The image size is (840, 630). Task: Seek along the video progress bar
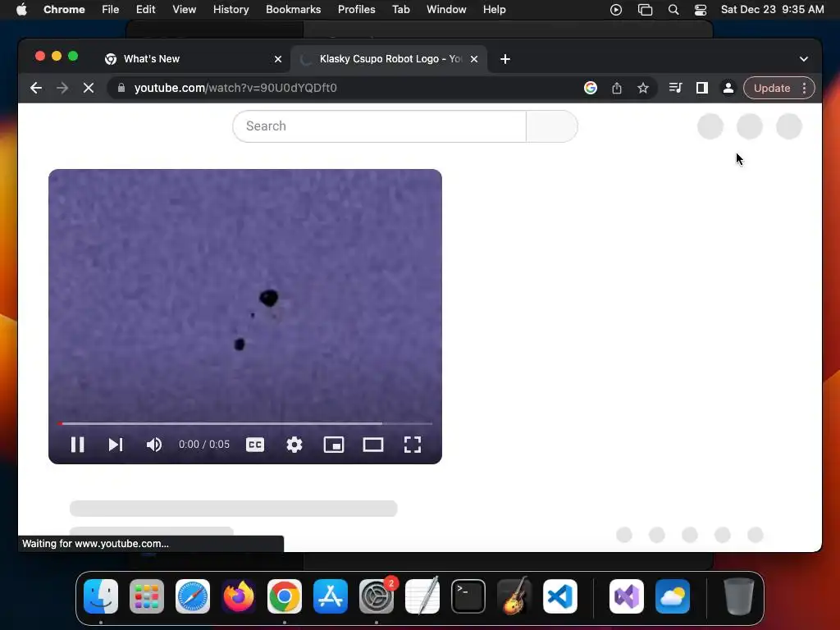[x=245, y=423]
